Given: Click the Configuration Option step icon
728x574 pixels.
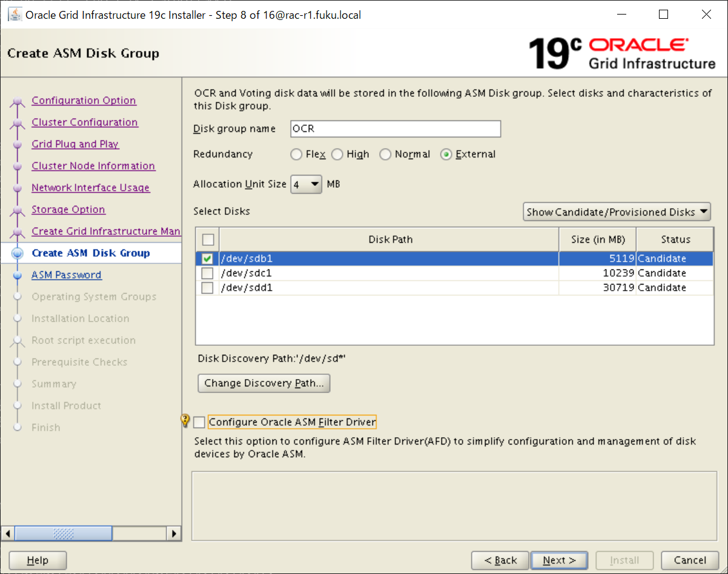Looking at the screenshot, I should pos(18,102).
